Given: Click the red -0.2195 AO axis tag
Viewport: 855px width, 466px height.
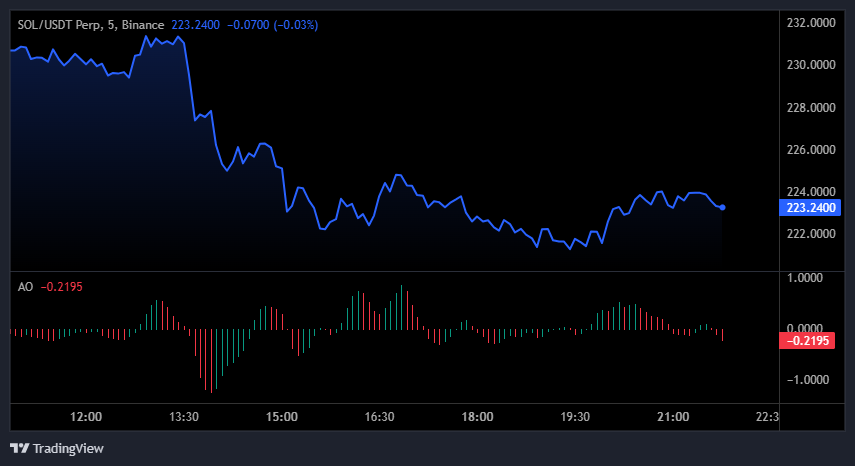Looking at the screenshot, I should point(810,340).
